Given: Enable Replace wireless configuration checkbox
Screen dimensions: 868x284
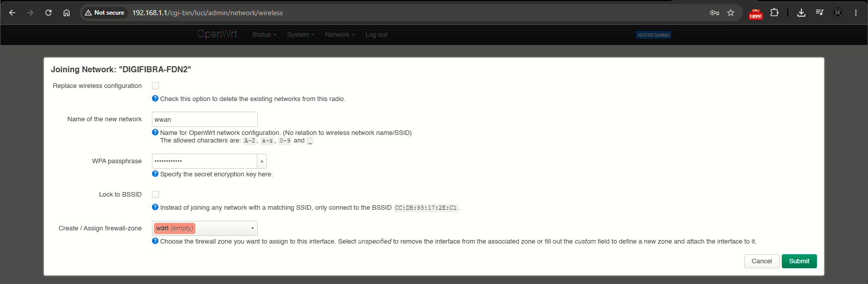Looking at the screenshot, I should tap(155, 86).
